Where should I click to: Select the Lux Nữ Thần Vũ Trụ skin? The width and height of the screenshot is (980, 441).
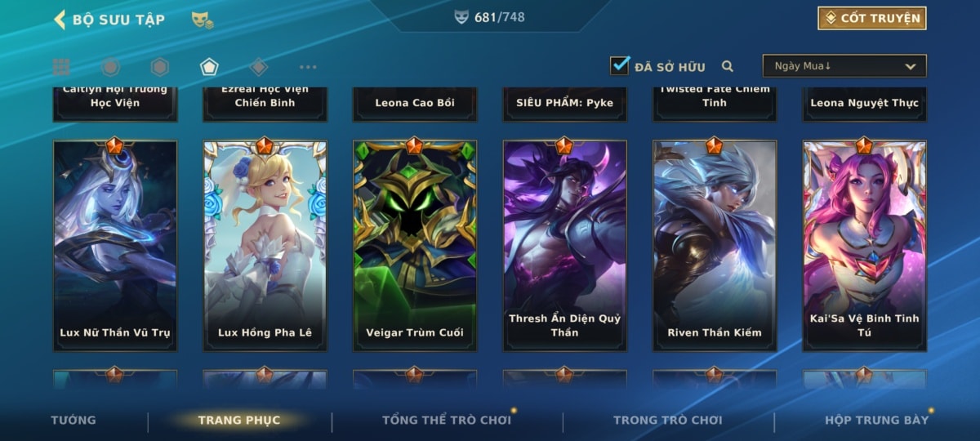(115, 245)
